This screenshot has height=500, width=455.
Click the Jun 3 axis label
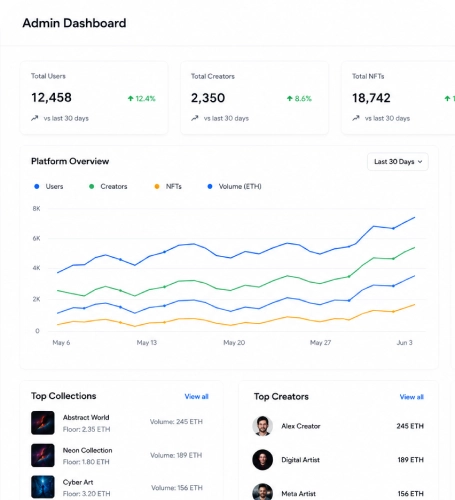404,343
